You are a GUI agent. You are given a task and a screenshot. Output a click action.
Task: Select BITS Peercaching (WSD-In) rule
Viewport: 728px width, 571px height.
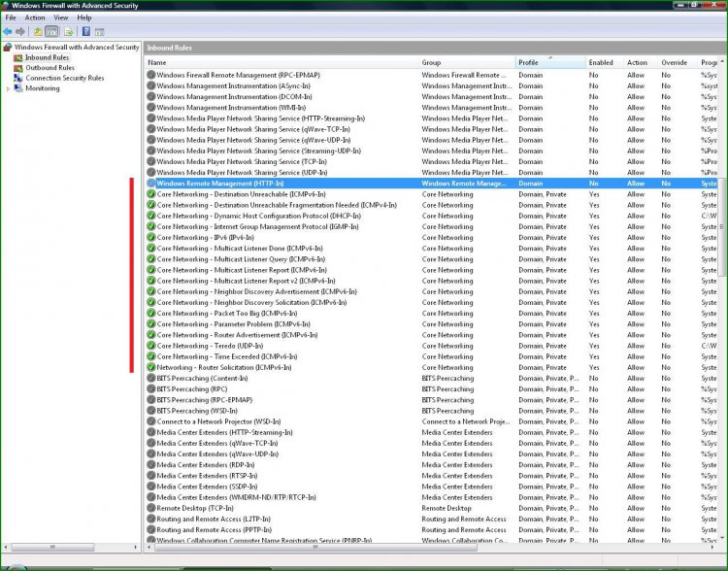(432, 411)
